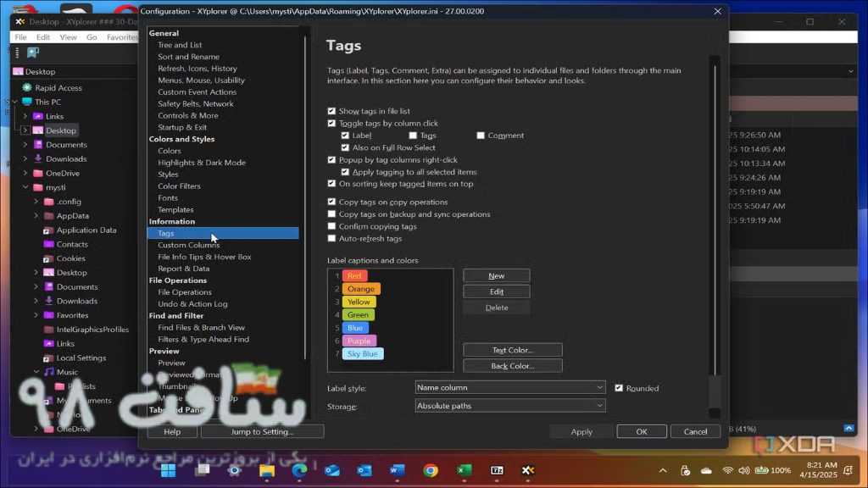Image resolution: width=868 pixels, height=488 pixels.
Task: Select the Sky Blue label swatch
Action: pos(363,353)
